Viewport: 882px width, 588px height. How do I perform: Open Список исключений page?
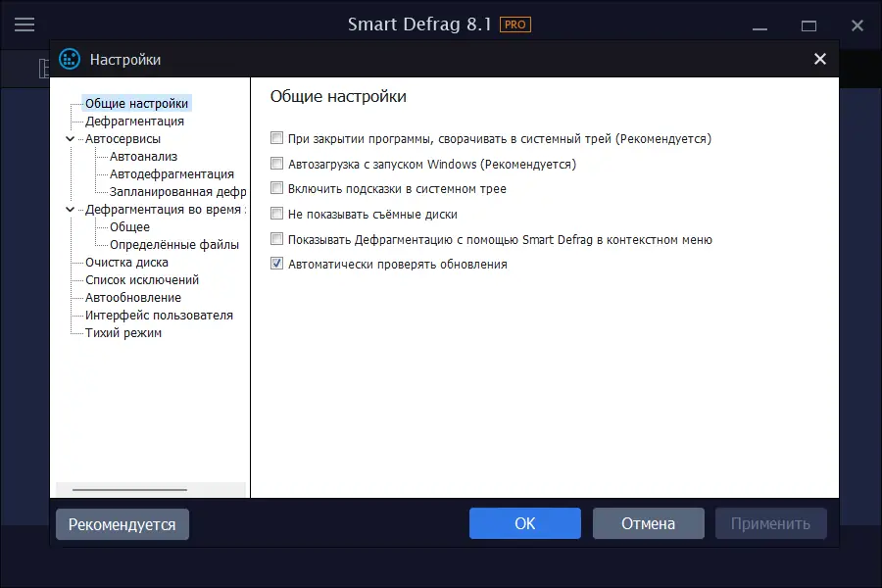coord(142,279)
